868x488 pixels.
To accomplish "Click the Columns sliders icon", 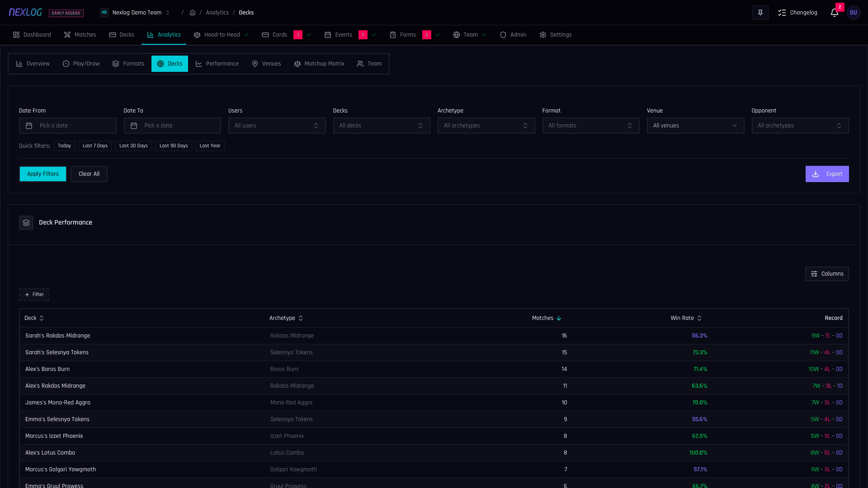I will (x=814, y=274).
